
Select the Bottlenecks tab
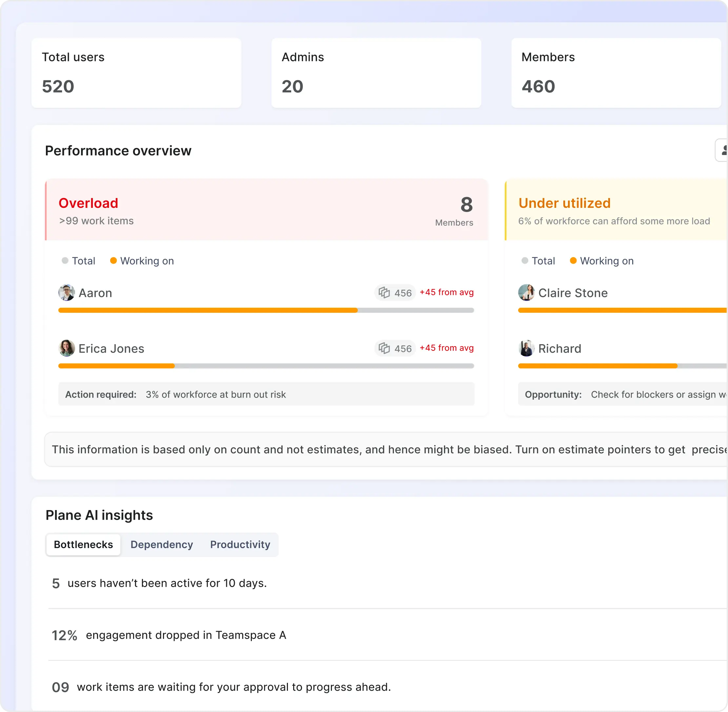tap(83, 544)
